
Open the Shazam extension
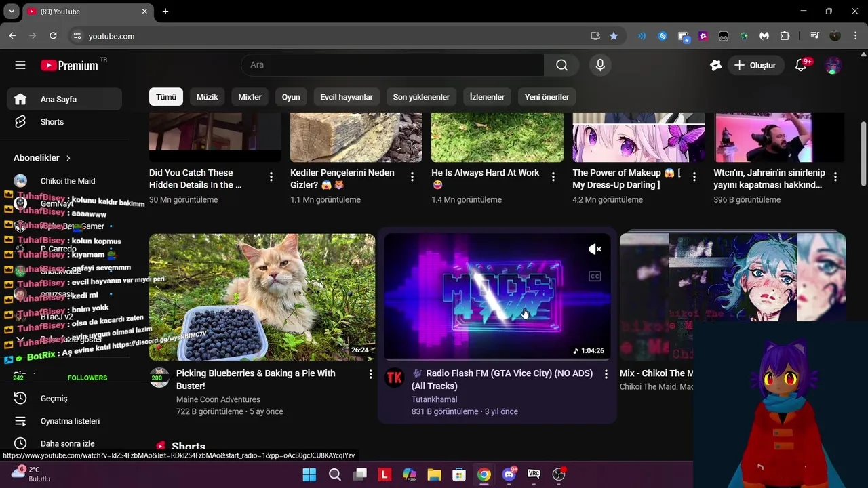coord(663,36)
